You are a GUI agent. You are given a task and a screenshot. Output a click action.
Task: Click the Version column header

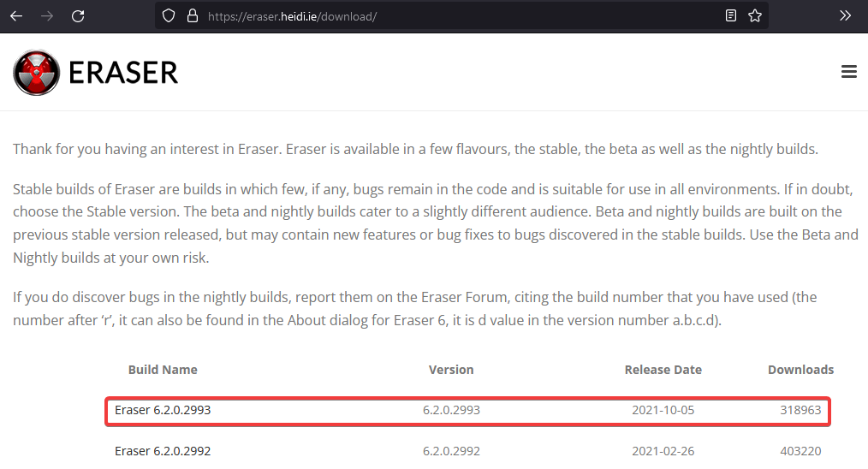[451, 370]
